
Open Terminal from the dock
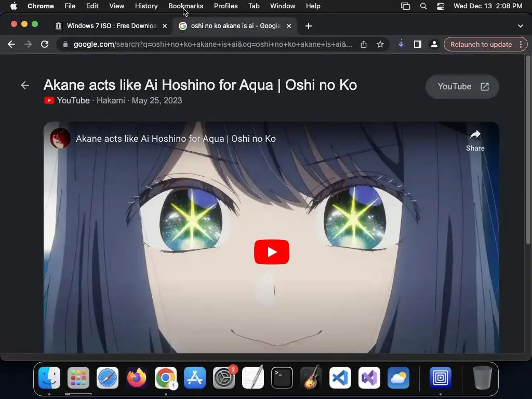point(282,377)
